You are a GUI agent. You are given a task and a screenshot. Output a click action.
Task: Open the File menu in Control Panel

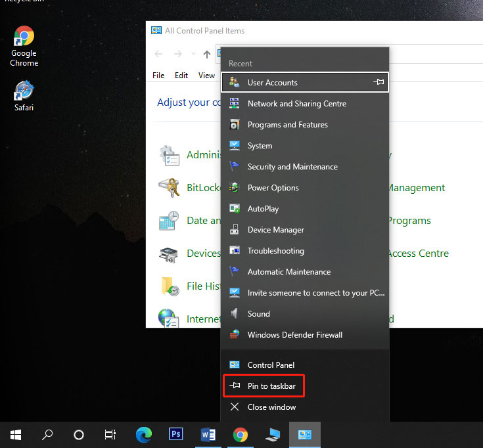point(158,76)
